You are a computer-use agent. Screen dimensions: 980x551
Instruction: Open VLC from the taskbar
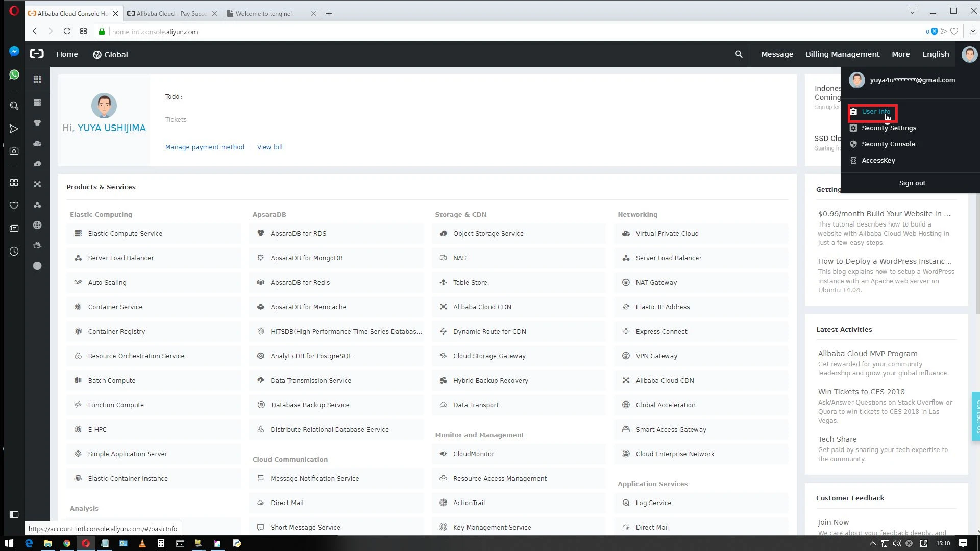(142, 543)
